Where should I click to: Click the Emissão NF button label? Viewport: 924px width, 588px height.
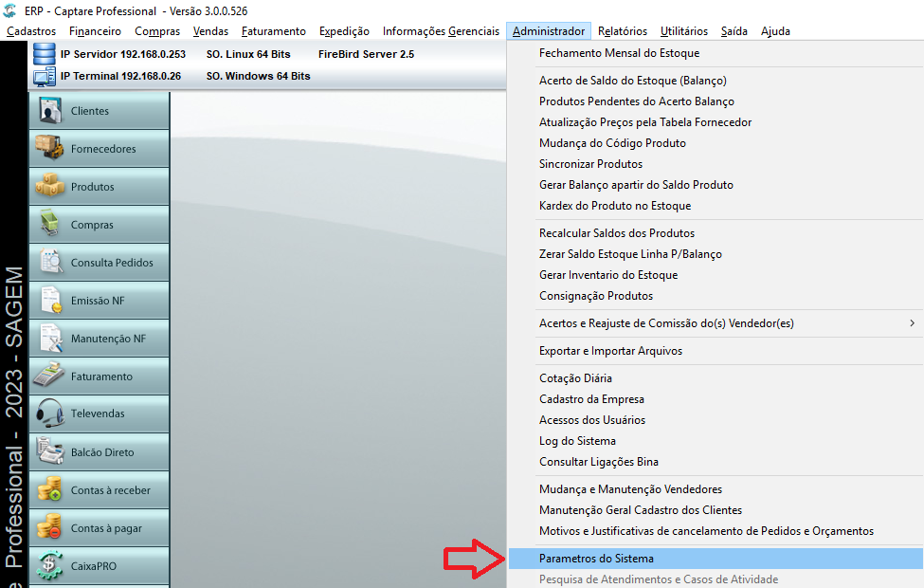(98, 301)
